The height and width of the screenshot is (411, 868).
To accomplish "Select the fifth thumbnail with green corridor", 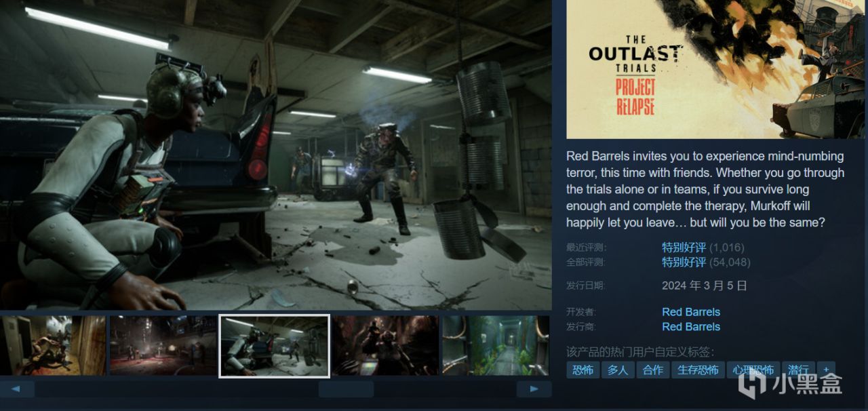I will (496, 345).
